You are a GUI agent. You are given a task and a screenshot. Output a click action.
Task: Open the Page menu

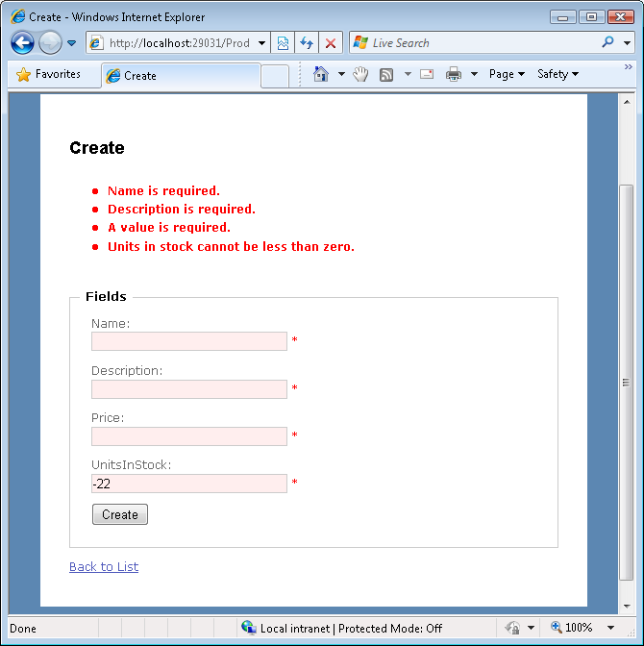tap(507, 74)
